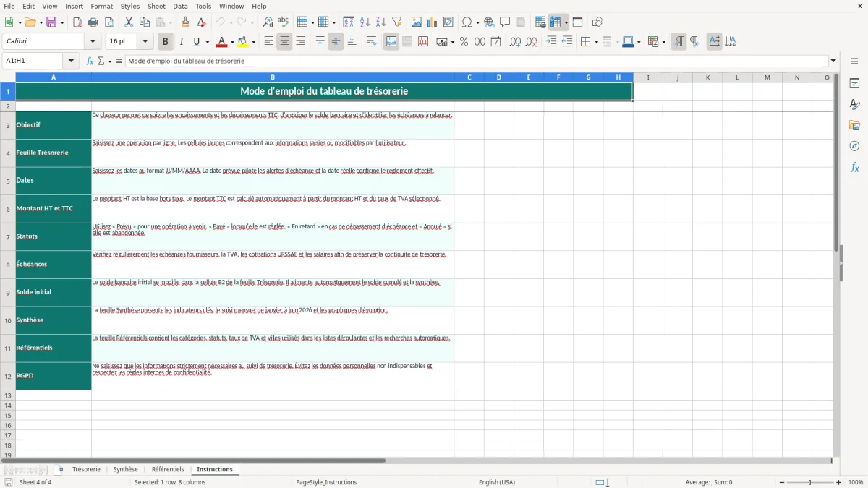Viewport: 868px width, 488px height.
Task: Click the PageStyle_Instructions status entry
Action: tap(326, 482)
